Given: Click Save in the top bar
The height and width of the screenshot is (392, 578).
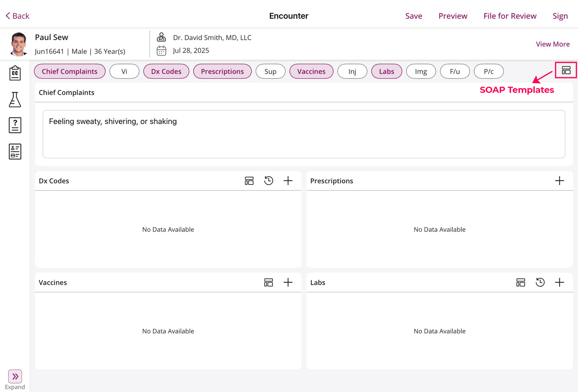Looking at the screenshot, I should click(x=414, y=16).
